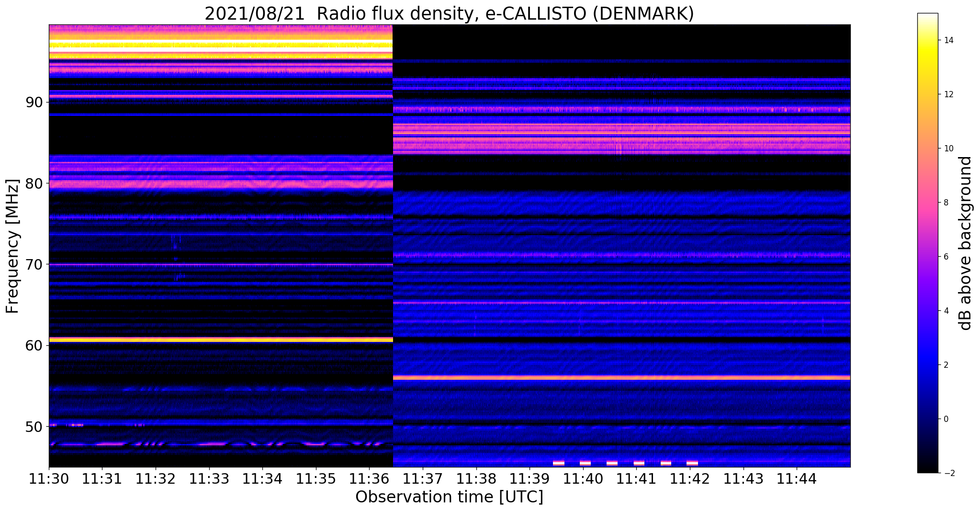This screenshot has width=980, height=511.
Task: Click the 11:31 time tick label
Action: tap(102, 479)
